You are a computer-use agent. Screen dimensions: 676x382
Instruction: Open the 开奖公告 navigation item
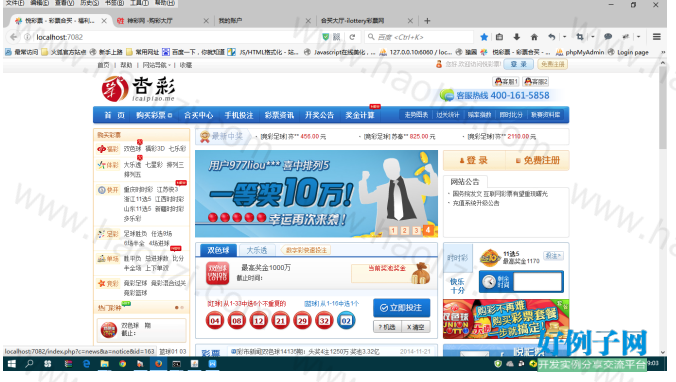pyautogui.click(x=319, y=115)
